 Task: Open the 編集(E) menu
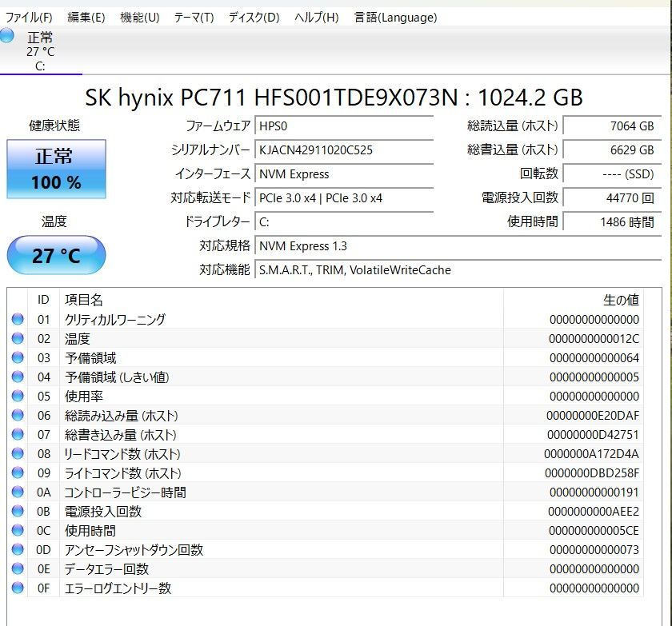tap(86, 18)
